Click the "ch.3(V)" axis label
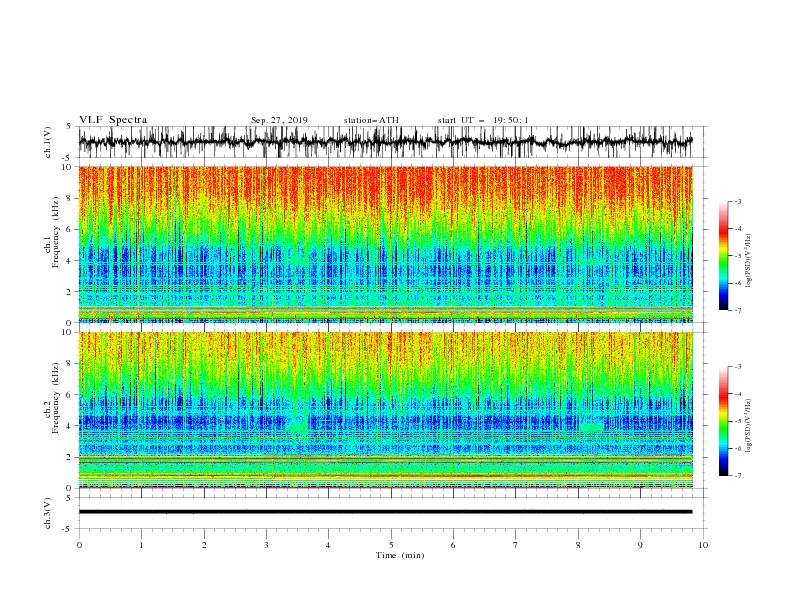The height and width of the screenshot is (612, 792). pos(48,513)
